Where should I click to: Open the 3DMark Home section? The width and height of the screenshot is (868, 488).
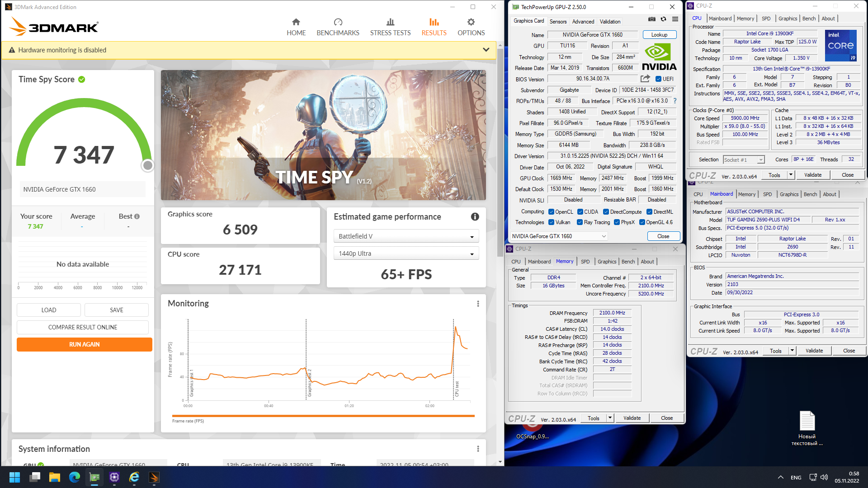[296, 27]
